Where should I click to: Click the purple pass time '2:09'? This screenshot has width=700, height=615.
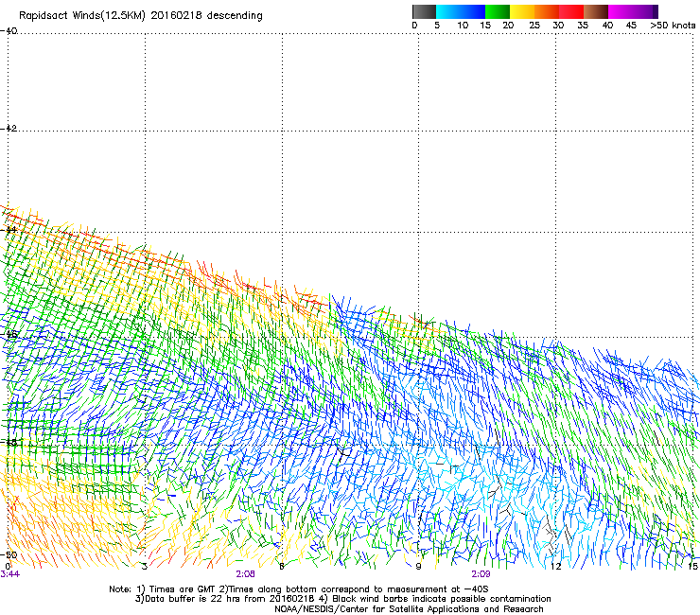tap(481, 574)
